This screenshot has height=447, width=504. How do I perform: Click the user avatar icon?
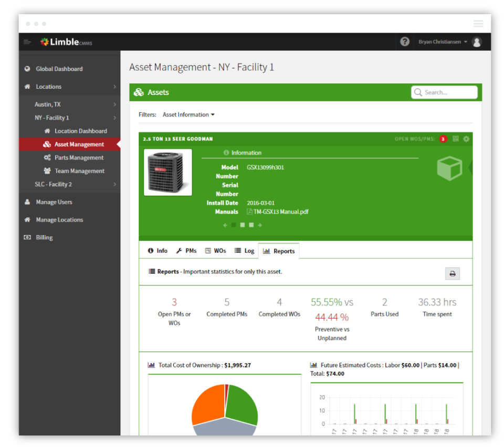477,42
